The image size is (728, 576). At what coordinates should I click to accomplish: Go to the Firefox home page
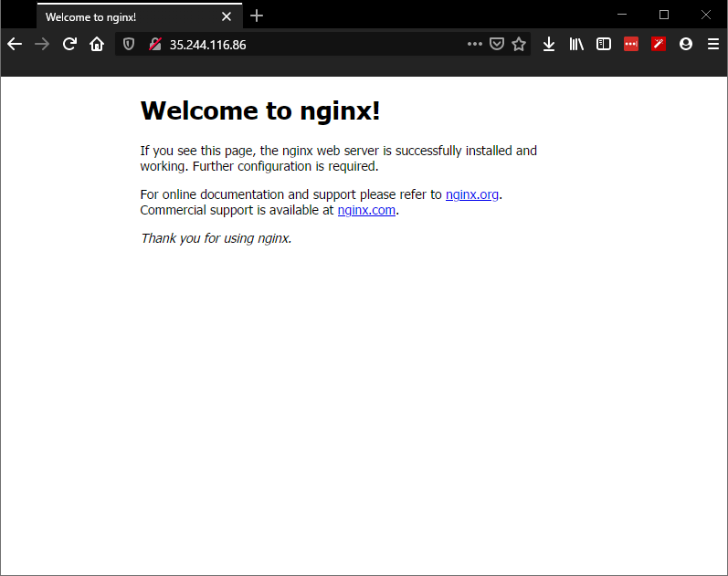97,44
